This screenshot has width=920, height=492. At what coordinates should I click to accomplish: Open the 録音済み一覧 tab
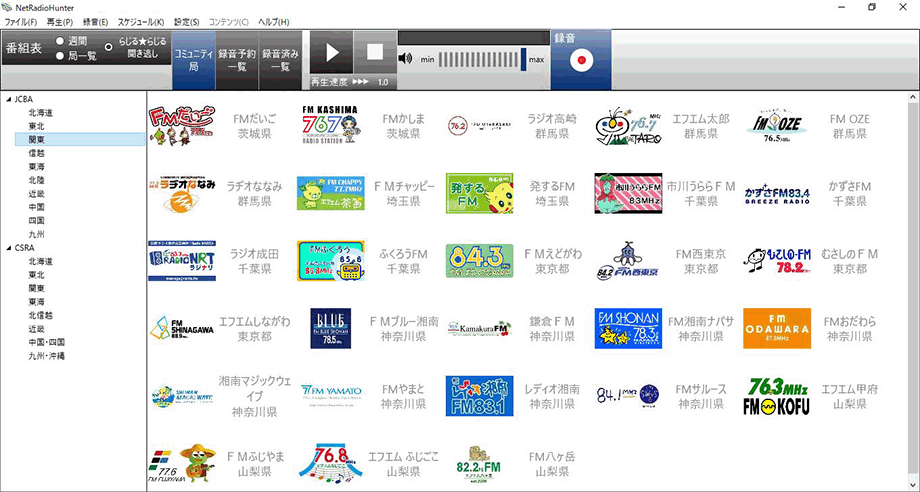280,60
